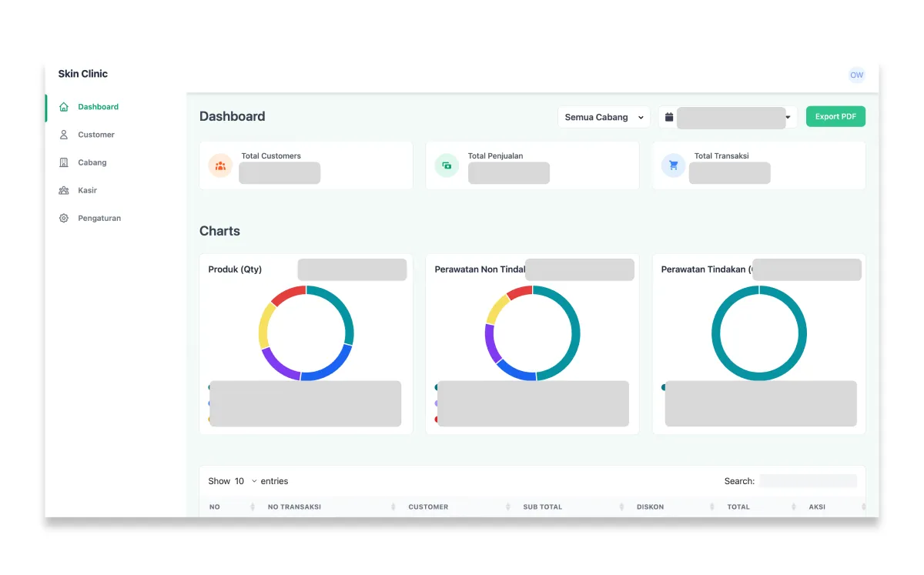The width and height of the screenshot is (924, 575).
Task: Click the calendar icon in the date picker
Action: coord(668,117)
